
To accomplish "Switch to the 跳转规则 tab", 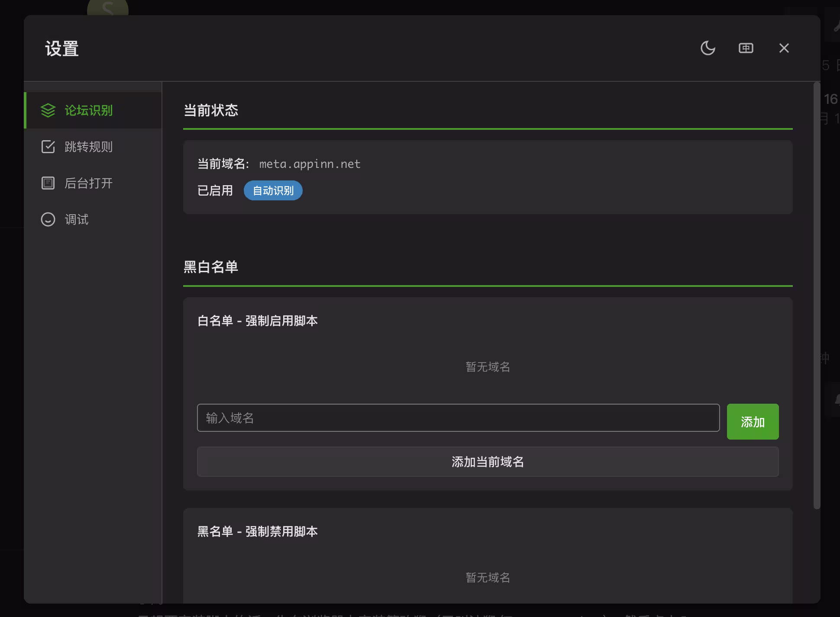I will click(88, 147).
